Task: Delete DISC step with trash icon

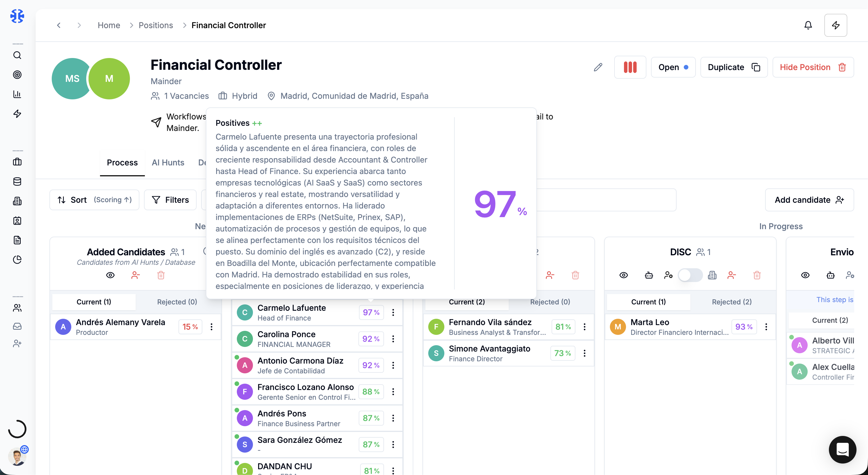Action: (757, 275)
